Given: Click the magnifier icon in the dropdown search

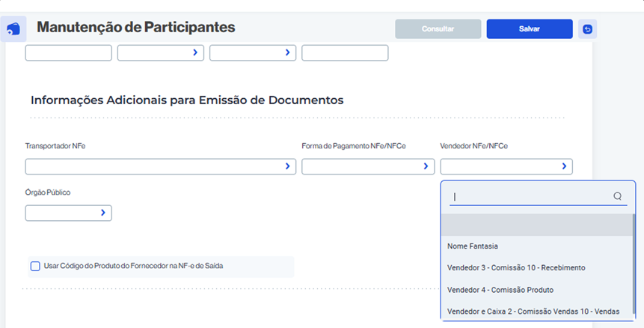Looking at the screenshot, I should (617, 196).
